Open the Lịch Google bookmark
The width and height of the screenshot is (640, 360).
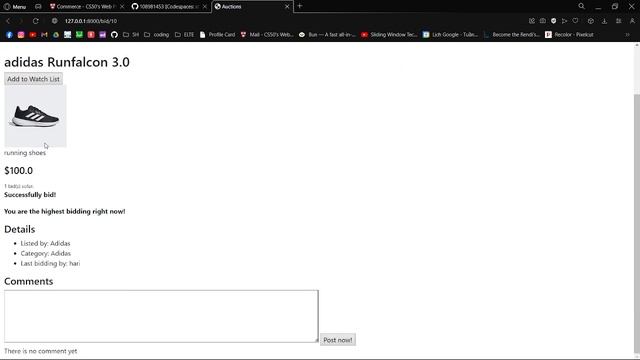[450, 35]
